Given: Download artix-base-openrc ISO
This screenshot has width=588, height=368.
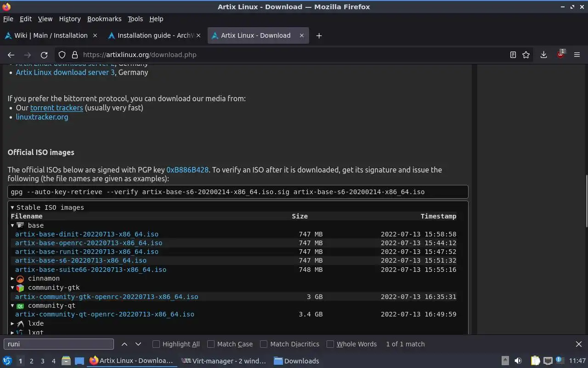Looking at the screenshot, I should point(89,243).
